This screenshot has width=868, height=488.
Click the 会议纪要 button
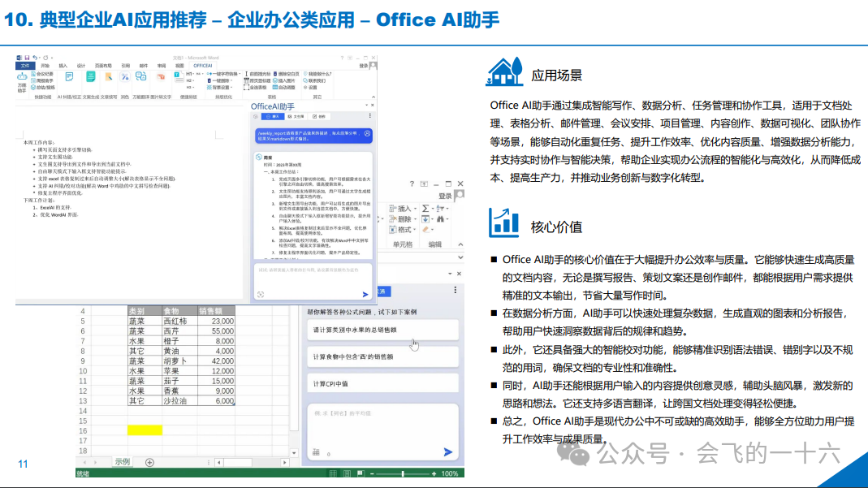(x=42, y=74)
